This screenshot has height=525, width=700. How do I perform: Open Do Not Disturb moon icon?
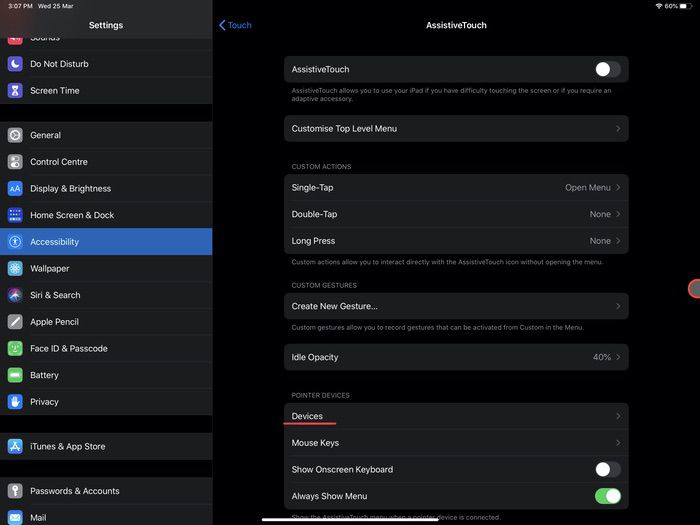15,64
